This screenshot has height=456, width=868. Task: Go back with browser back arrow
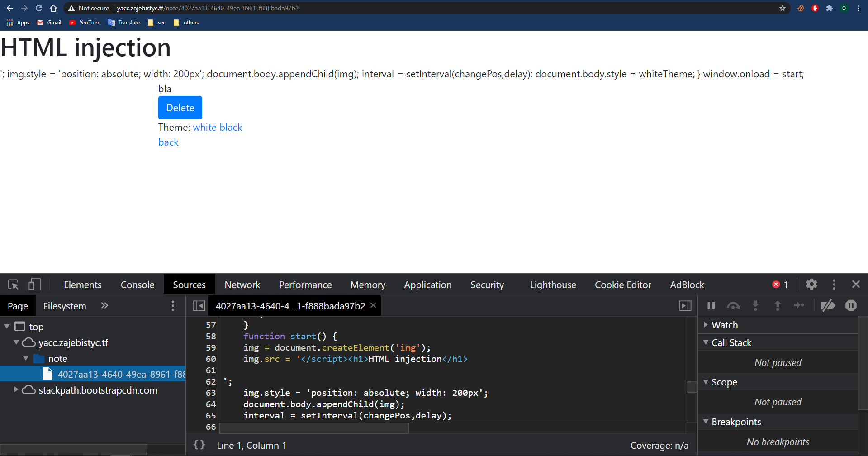click(10, 8)
